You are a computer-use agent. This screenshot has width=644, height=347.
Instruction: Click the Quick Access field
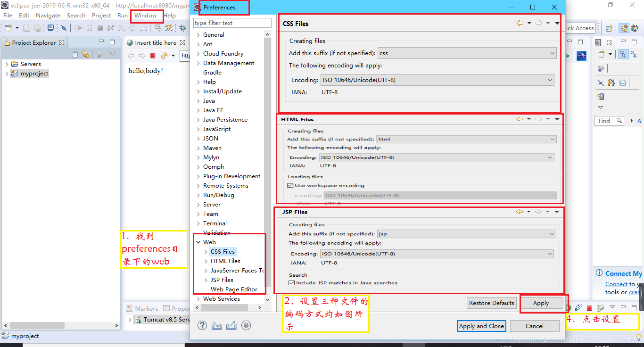click(580, 28)
